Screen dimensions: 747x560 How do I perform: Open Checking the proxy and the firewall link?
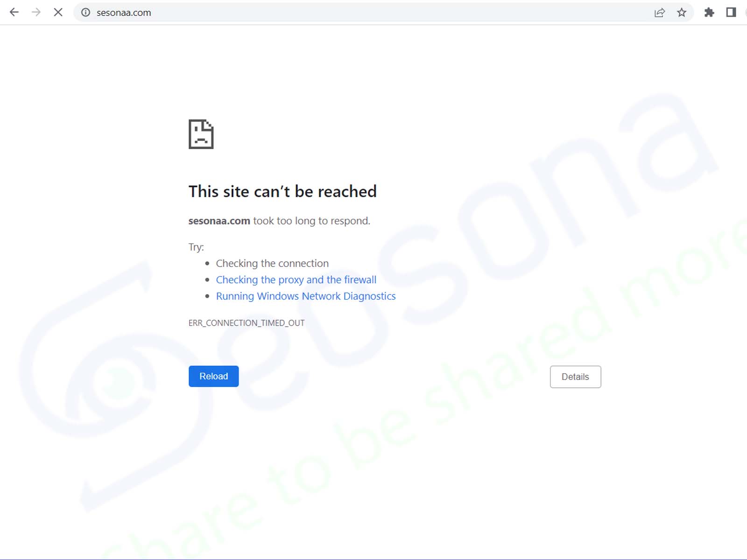296,280
